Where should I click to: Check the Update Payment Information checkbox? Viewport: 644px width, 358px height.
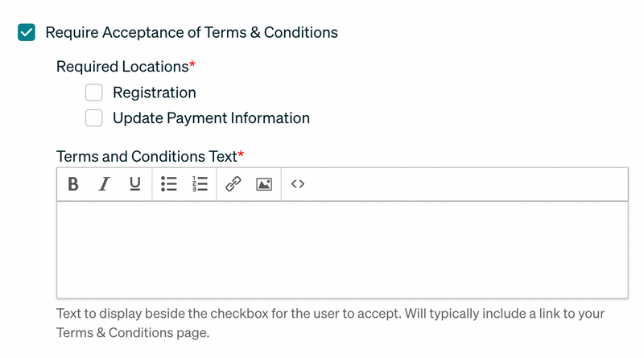93,118
